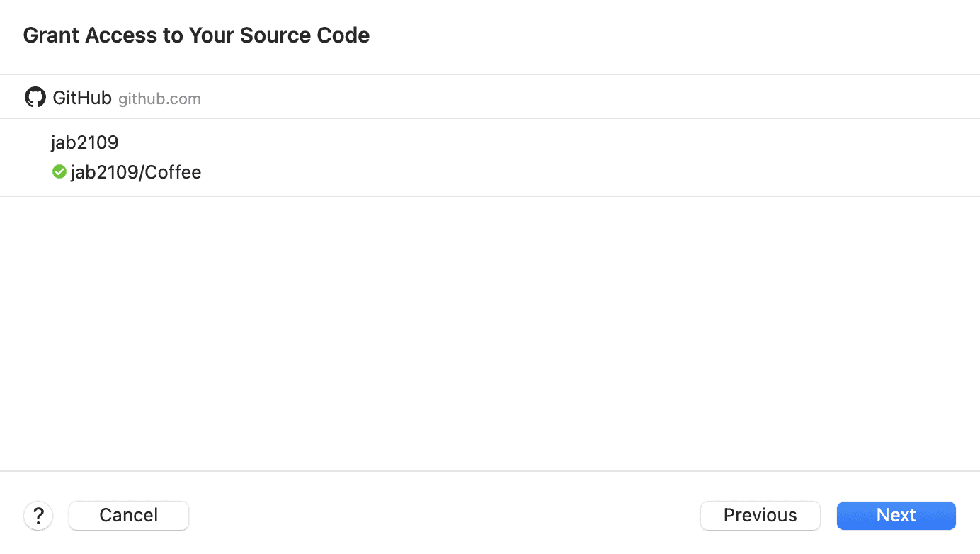
Task: Expand the jab2109/Coffee repository row
Action: (x=136, y=171)
